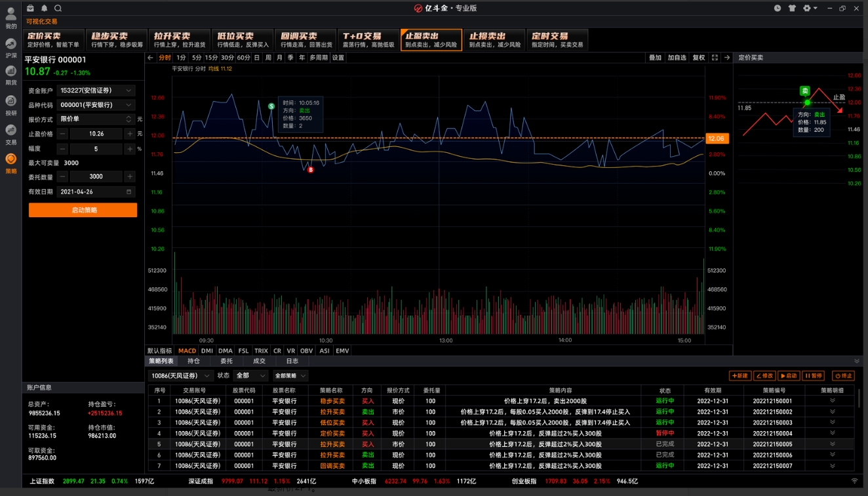Increase 委托数量 with plus stepper
Viewport: 868px width, 496px height.
129,176
